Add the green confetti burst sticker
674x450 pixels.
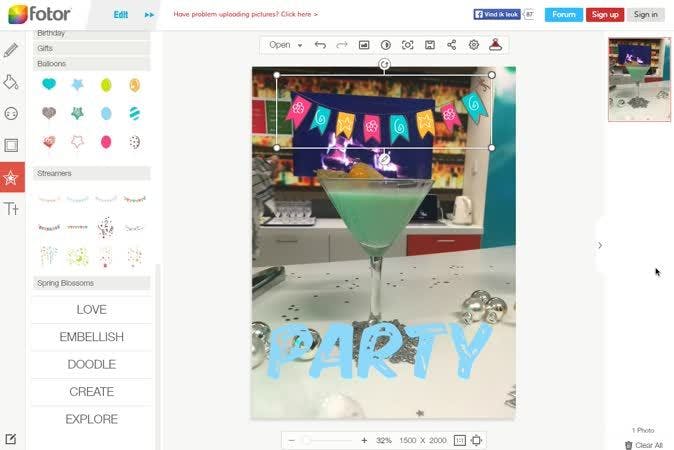pyautogui.click(x=77, y=257)
